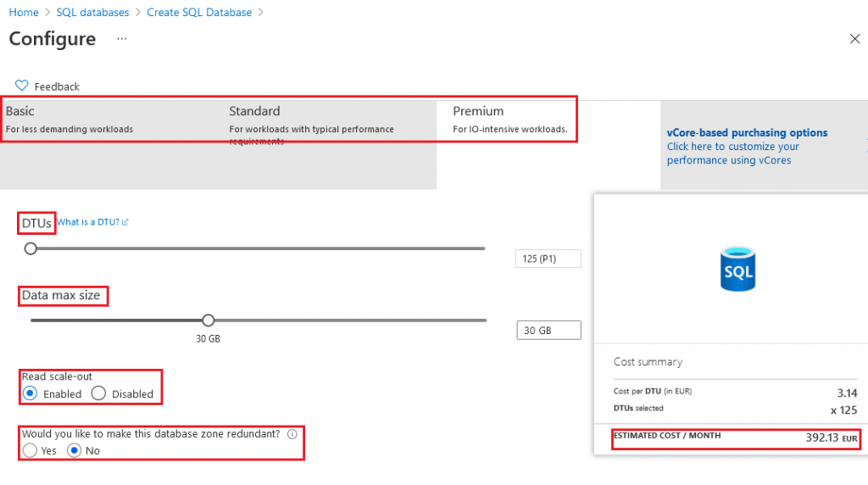Switch to the Standard tier tab
868x485 pixels.
tap(254, 111)
